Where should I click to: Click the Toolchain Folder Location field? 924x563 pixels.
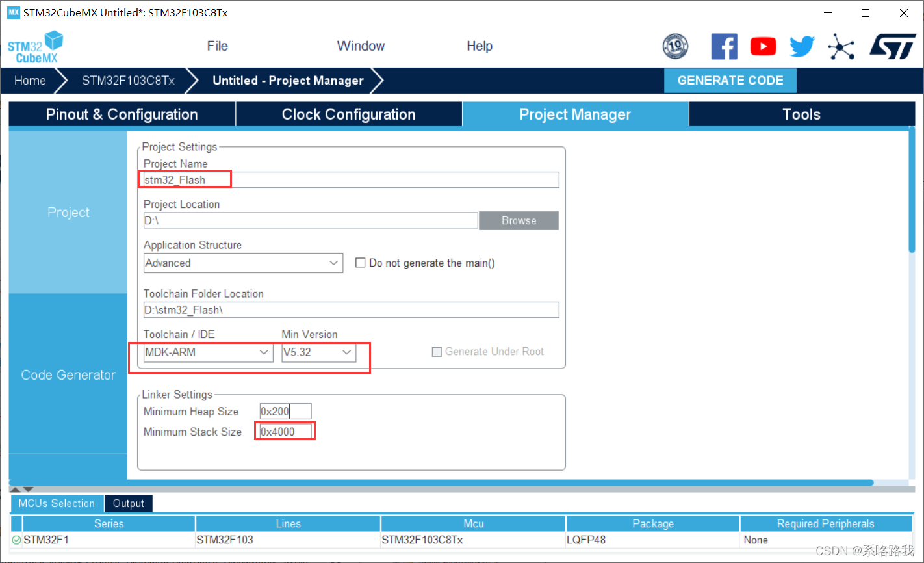[x=351, y=310]
